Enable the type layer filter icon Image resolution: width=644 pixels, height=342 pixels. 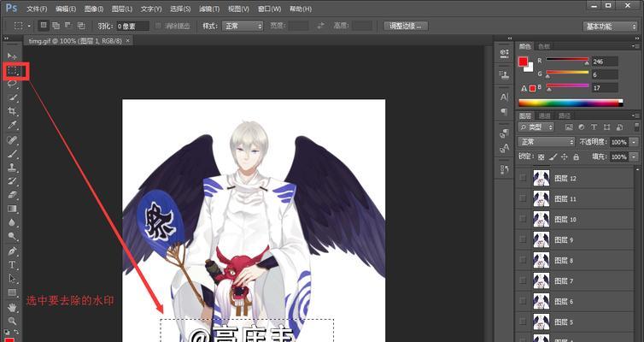tap(594, 127)
